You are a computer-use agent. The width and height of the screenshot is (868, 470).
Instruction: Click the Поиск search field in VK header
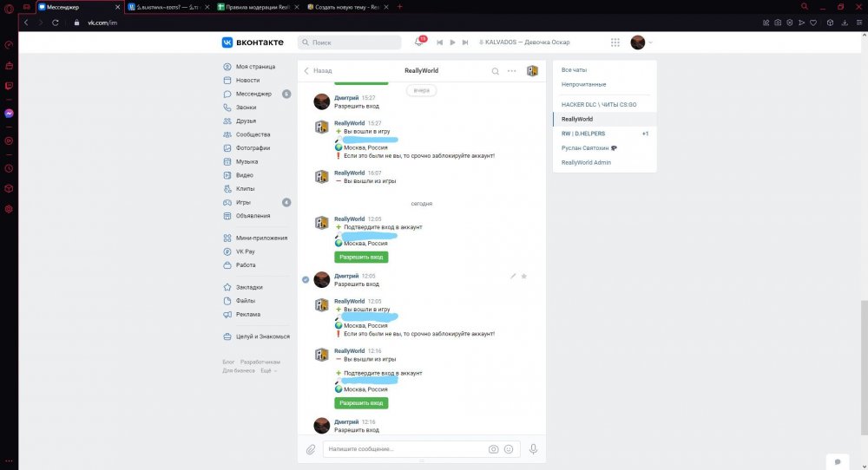point(349,42)
